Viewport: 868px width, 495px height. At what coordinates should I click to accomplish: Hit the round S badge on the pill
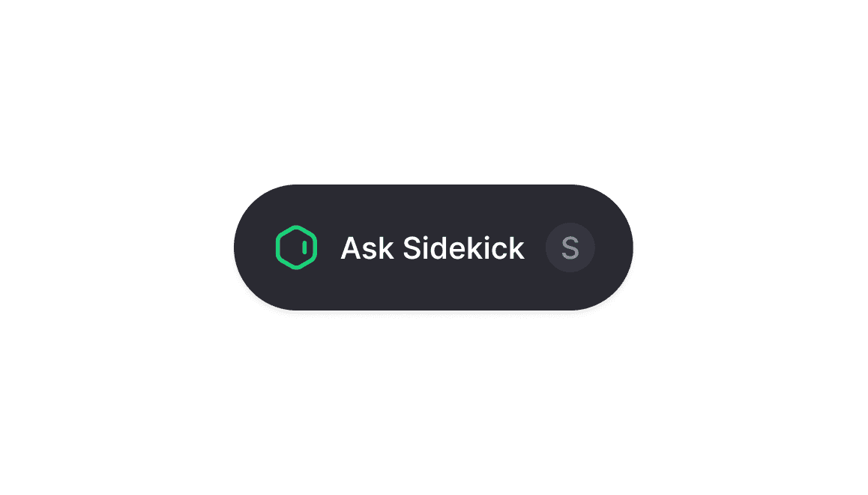point(570,247)
